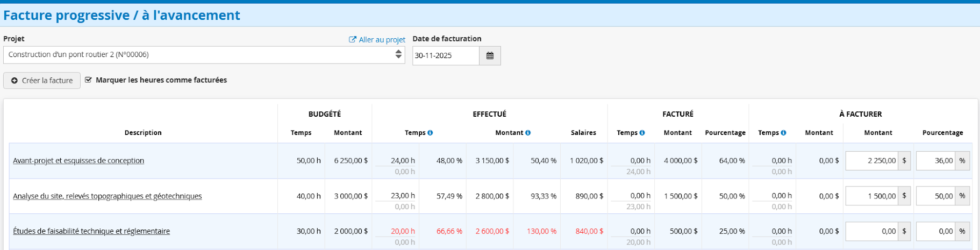Click the 30,00 h budgeted time
980x250 pixels.
coord(309,231)
